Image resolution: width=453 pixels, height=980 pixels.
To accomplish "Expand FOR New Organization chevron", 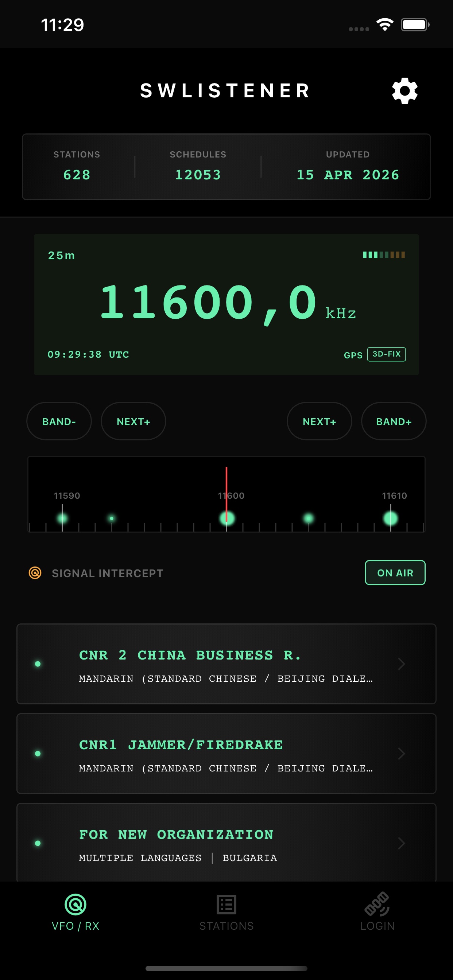I will point(401,843).
